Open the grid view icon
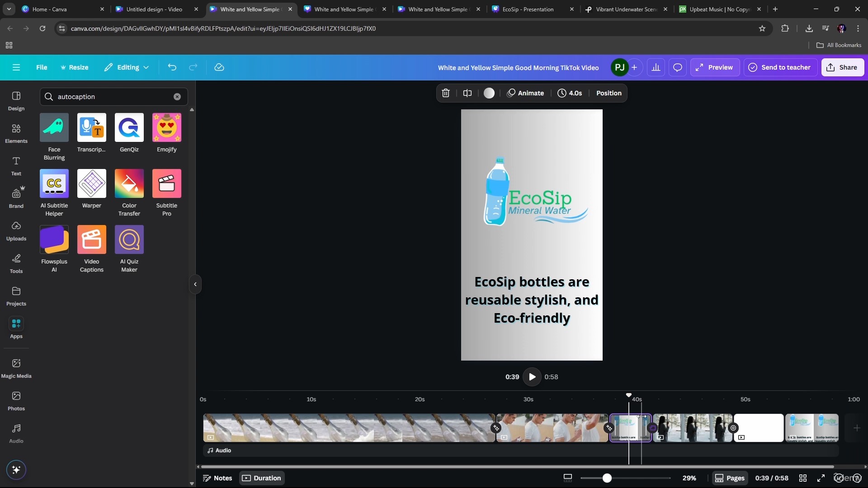 click(x=803, y=478)
